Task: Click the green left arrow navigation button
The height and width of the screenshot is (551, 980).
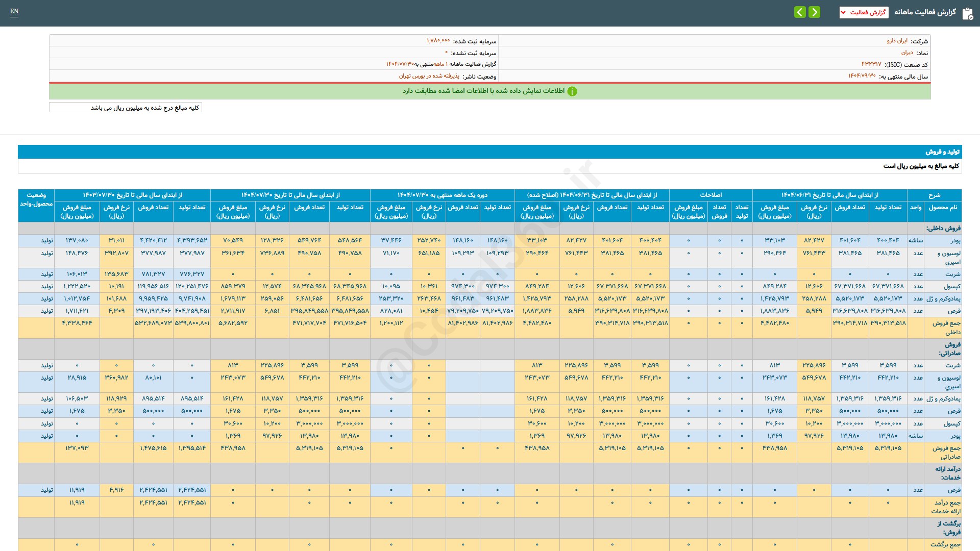Action: 800,12
